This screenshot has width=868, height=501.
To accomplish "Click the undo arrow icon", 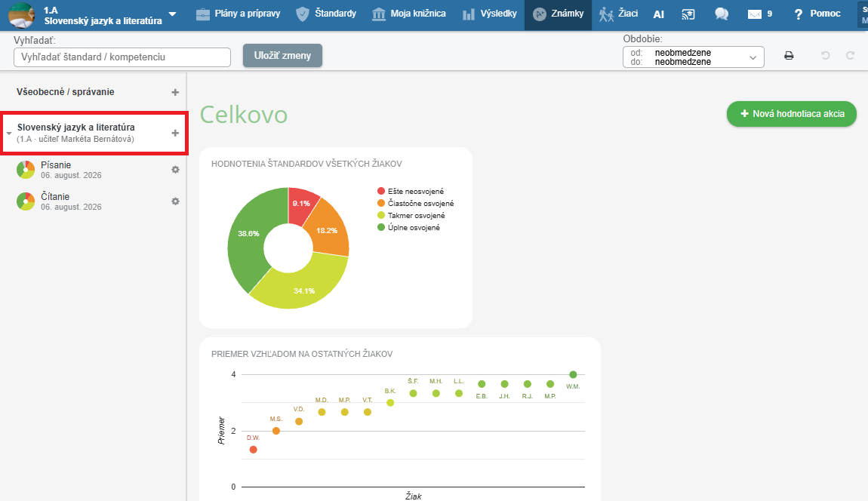I will 826,55.
